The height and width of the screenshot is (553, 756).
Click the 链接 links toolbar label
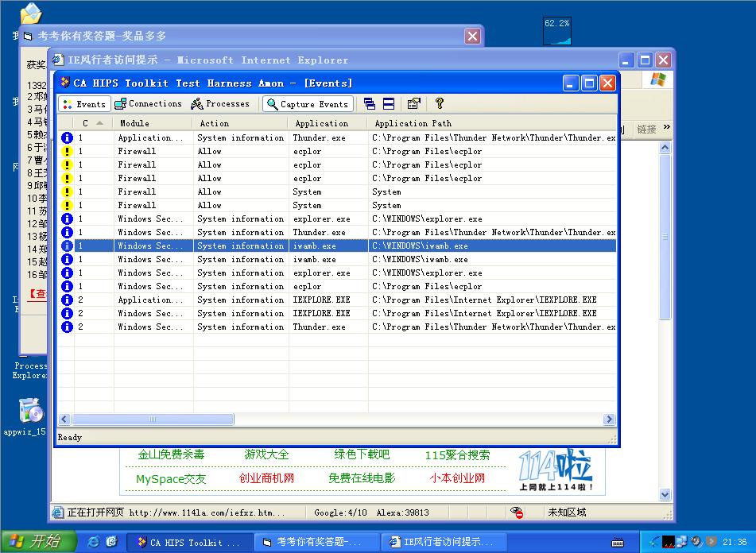point(646,129)
